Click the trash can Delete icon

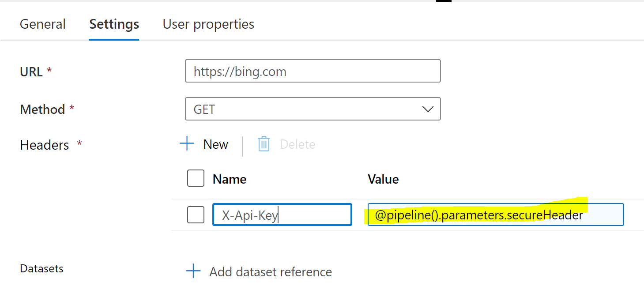click(264, 144)
